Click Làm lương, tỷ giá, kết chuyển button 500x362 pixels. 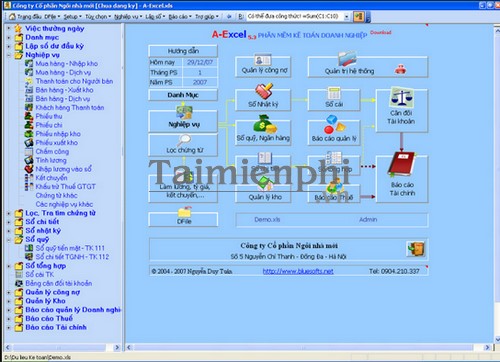(183, 189)
